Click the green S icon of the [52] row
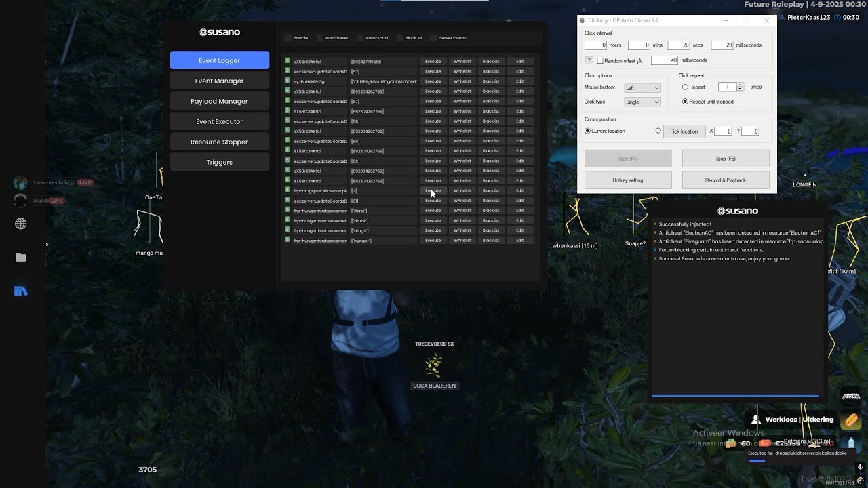The width and height of the screenshot is (868, 488). tap(288, 71)
